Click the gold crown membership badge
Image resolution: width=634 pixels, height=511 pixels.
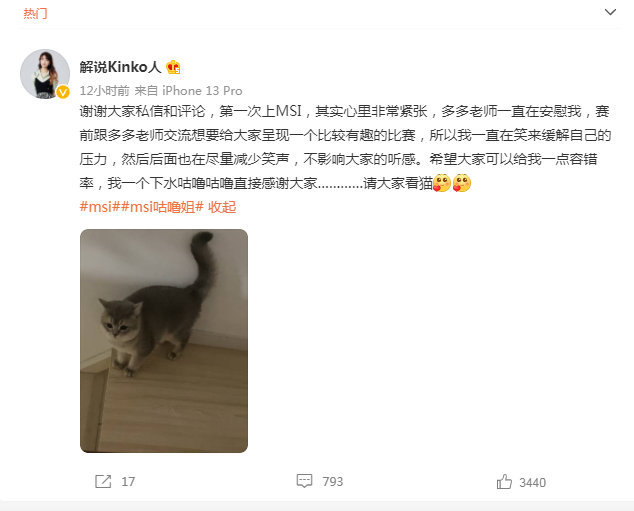click(x=173, y=67)
